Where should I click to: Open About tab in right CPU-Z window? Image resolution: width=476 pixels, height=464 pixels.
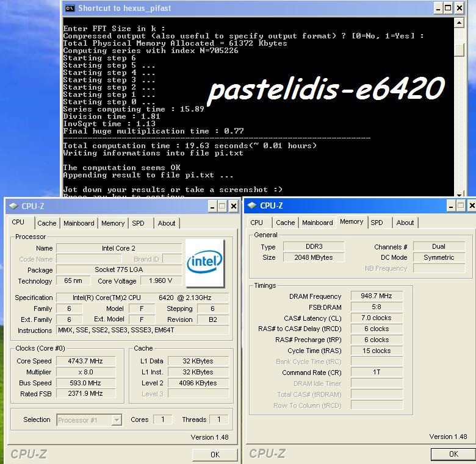[x=405, y=223]
